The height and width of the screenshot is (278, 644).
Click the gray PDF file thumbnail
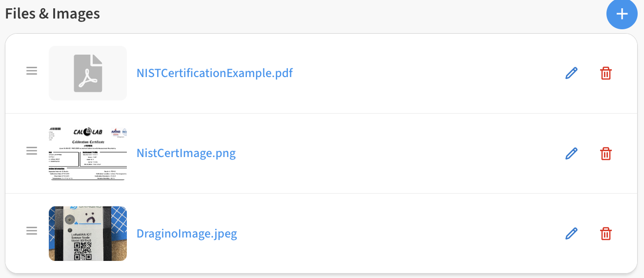coord(88,73)
